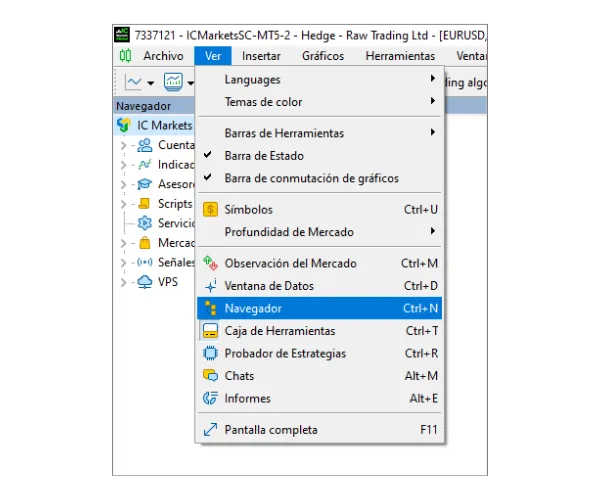Choose Ventana de Datos entry
Viewport: 600px width, 500px height.
point(320,286)
